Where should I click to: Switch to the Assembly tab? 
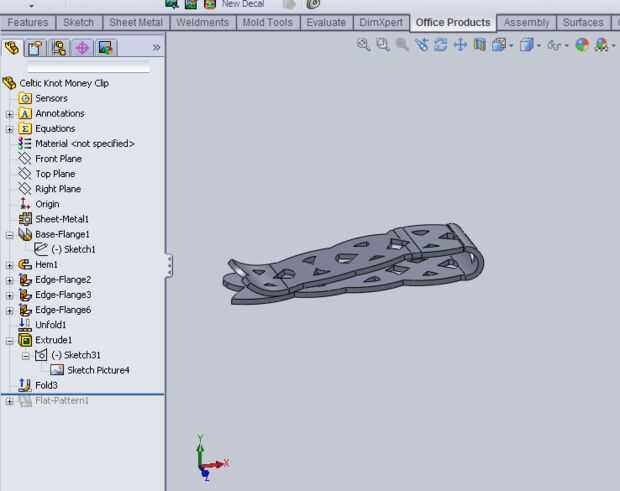(527, 22)
